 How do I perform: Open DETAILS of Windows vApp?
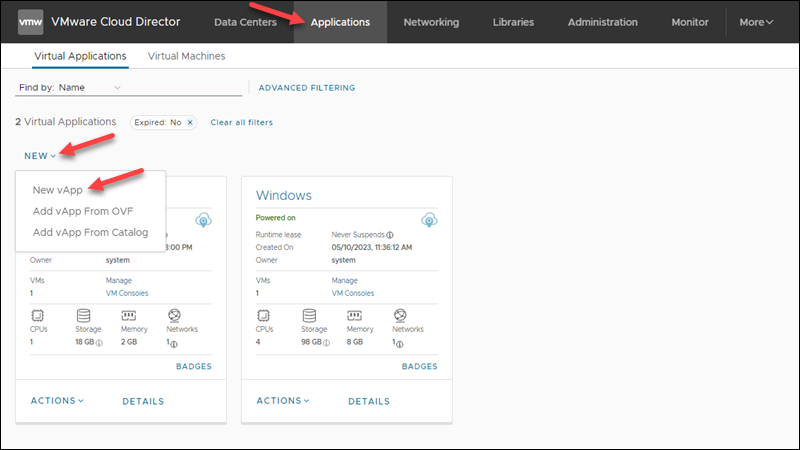point(369,402)
